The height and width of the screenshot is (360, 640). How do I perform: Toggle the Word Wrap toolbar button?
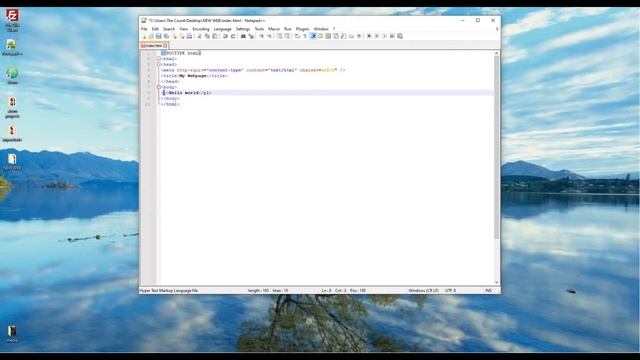click(298, 36)
